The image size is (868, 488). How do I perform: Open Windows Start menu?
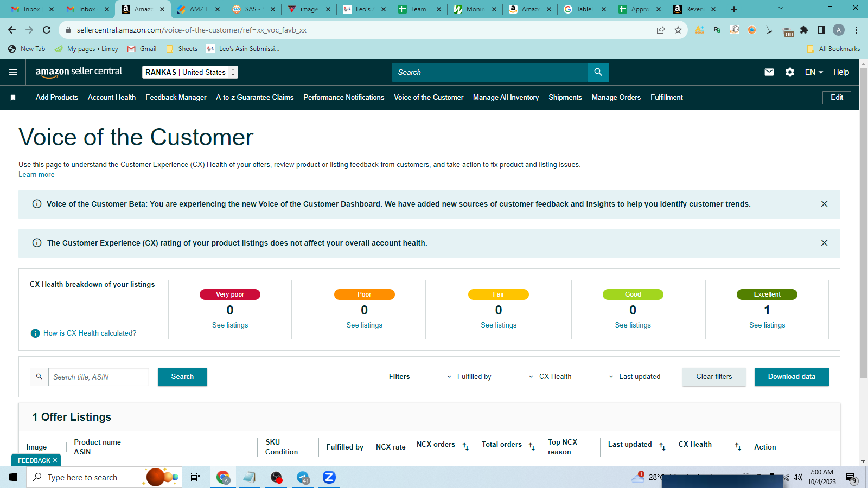(x=13, y=477)
